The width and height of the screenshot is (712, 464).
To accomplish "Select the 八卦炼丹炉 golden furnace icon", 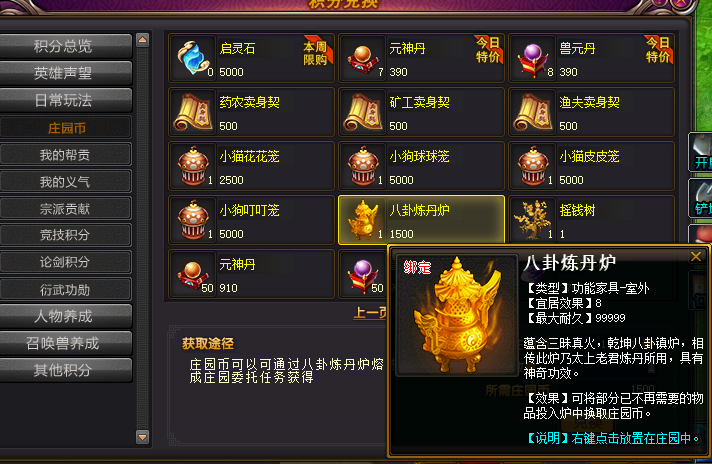I will [x=363, y=220].
